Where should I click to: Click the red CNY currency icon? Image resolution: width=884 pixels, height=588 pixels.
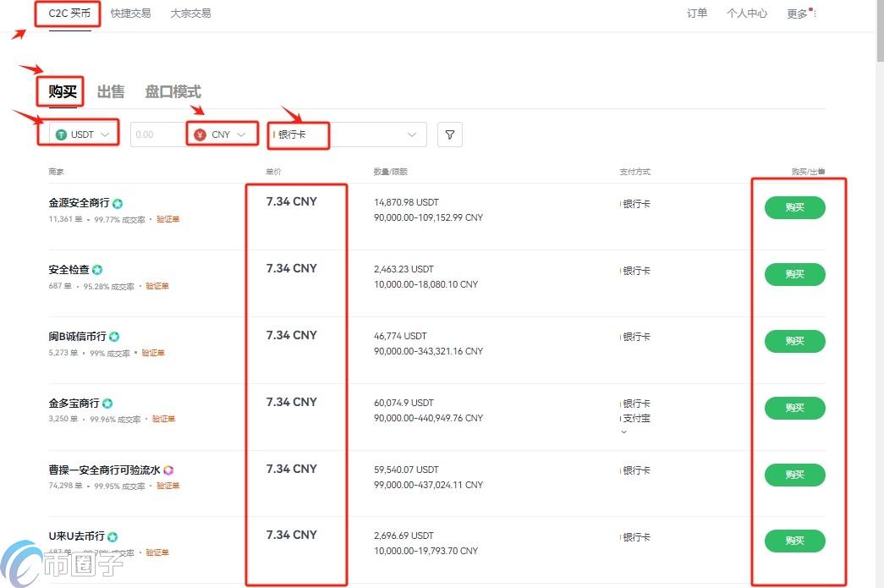tap(200, 134)
